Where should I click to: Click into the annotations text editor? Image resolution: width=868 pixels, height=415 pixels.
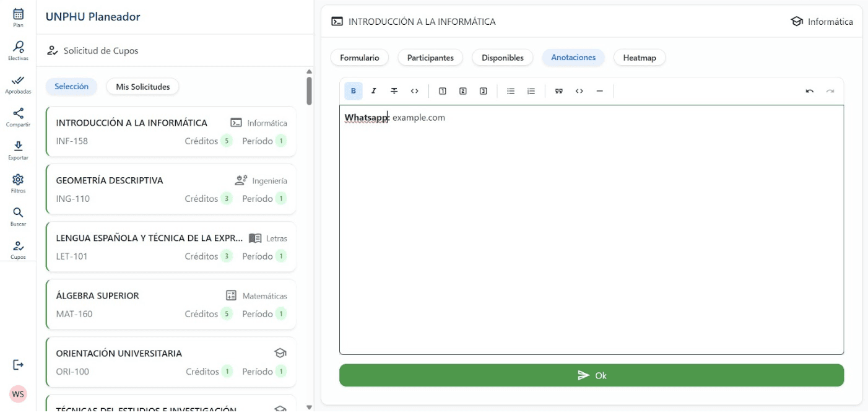(591, 230)
